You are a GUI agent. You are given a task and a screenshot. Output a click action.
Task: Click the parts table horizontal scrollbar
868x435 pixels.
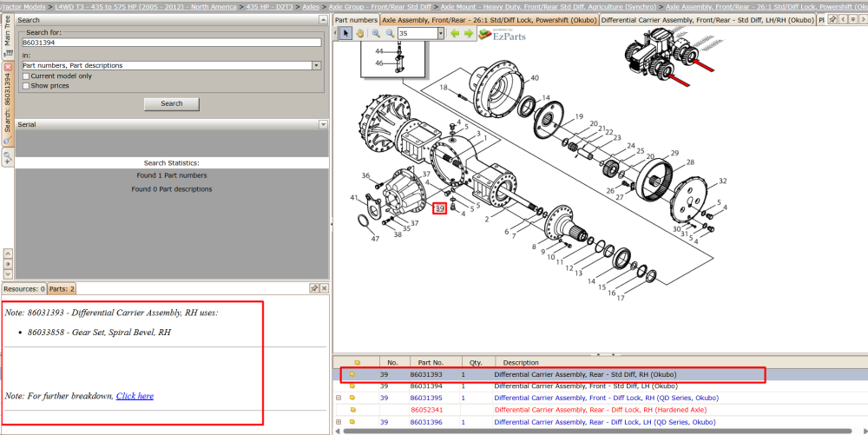click(x=597, y=431)
